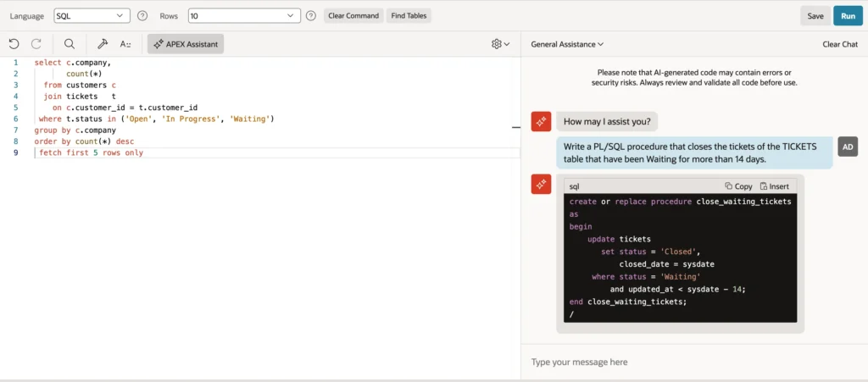Click the Clear Command button
The width and height of the screenshot is (868, 382).
pos(353,15)
